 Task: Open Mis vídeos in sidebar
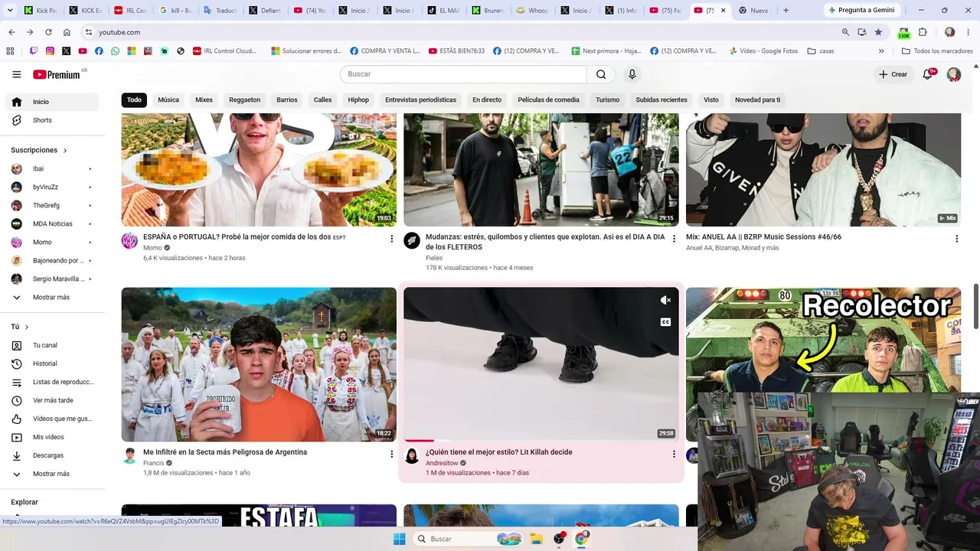coord(52,437)
